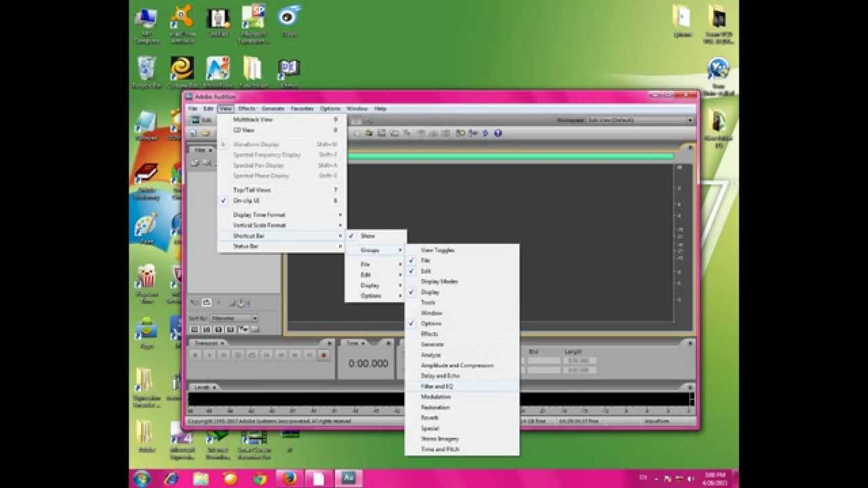Click the Internet Explorer taskbar icon
This screenshot has width=868, height=488.
coord(172,478)
